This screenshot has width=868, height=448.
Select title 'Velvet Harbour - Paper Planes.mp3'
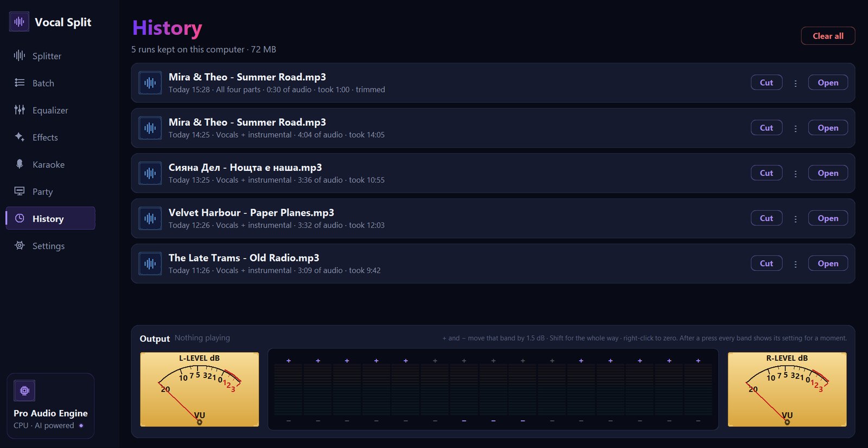click(x=251, y=213)
